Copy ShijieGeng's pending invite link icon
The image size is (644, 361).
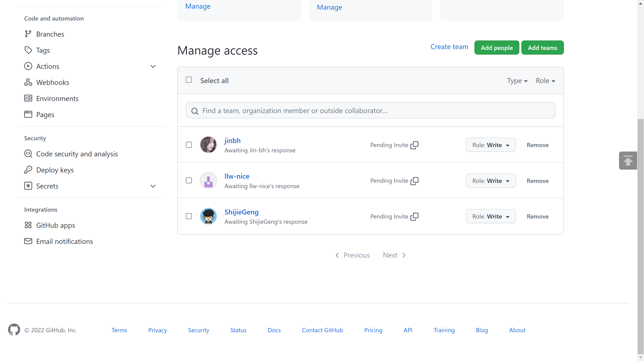414,216
